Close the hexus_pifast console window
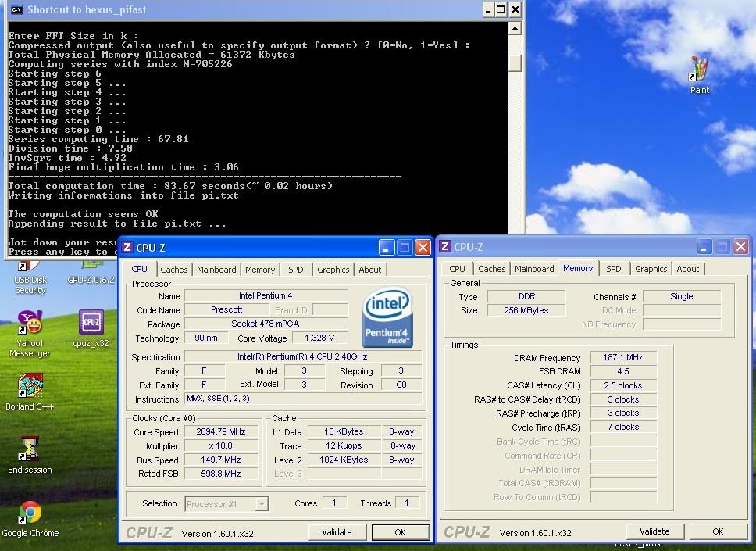 click(x=515, y=9)
